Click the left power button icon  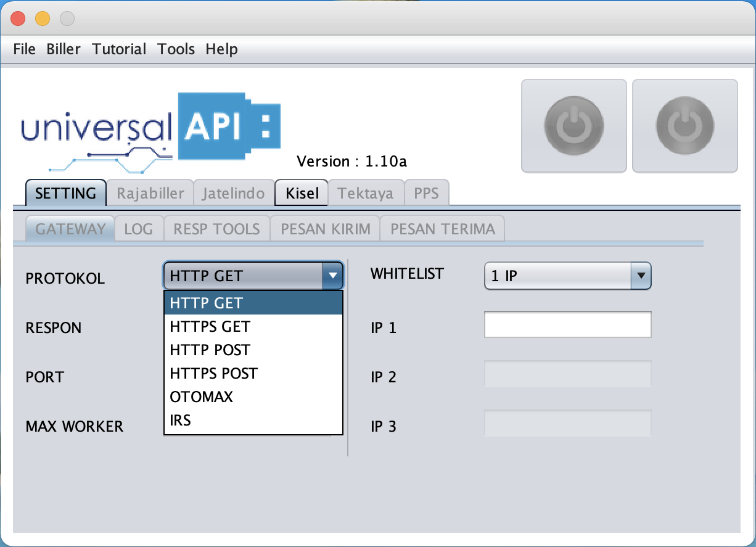click(x=573, y=126)
